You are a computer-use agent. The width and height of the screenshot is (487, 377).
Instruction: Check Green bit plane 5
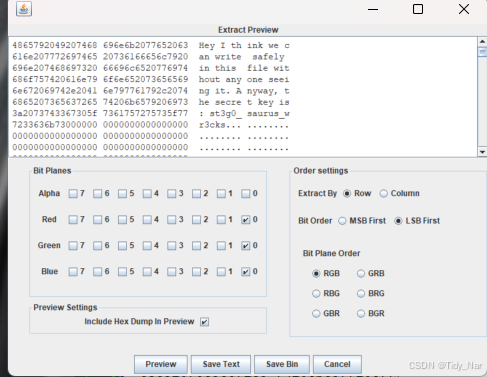pos(122,246)
